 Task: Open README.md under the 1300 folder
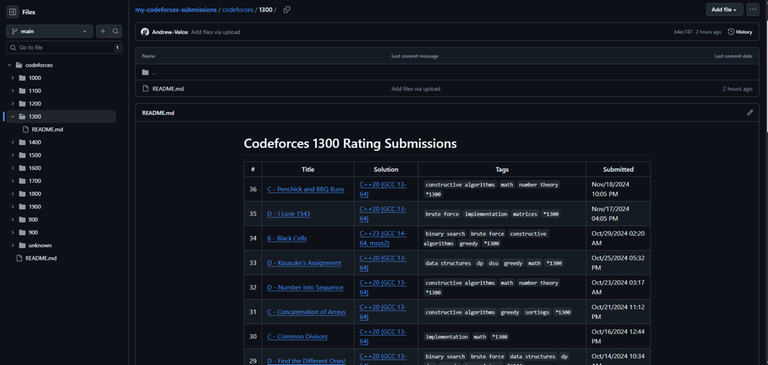click(47, 129)
